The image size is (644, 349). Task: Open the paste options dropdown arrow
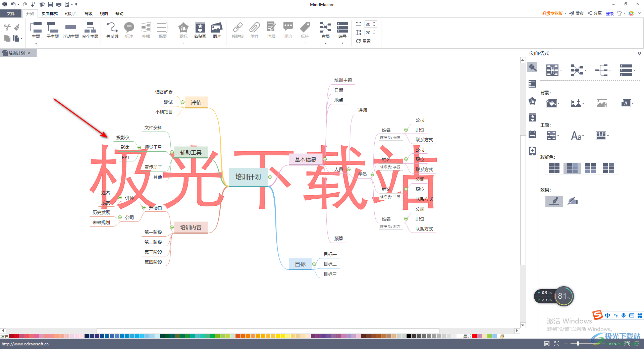point(21,39)
